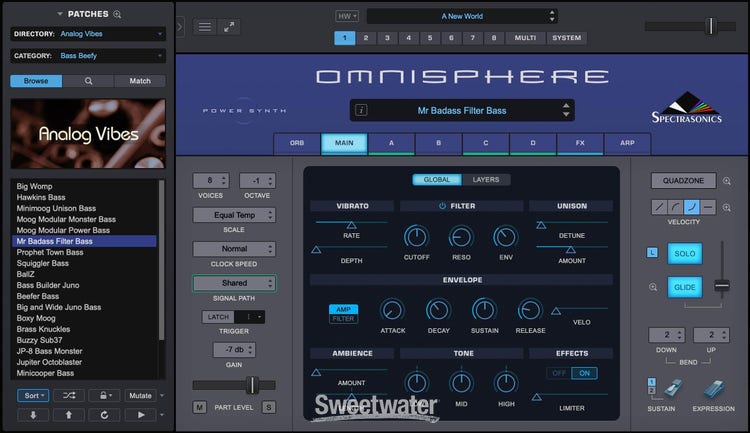
Task: Select Prophet Town Bass in the patch list
Action: [50, 252]
